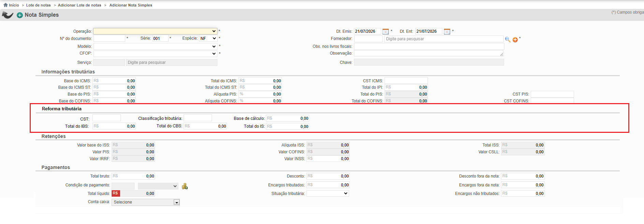Image resolution: width=644 pixels, height=224 pixels.
Task: Click the Base do ICMS value field
Action: 114,81
